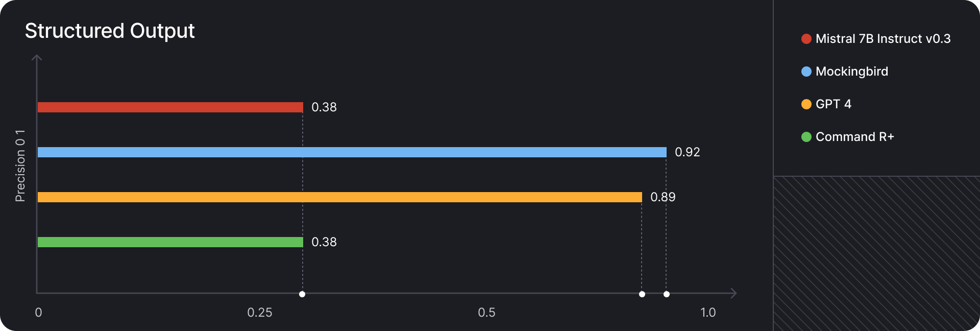Click the 0.5 x-axis tick label
This screenshot has width=980, height=331.
(x=486, y=313)
